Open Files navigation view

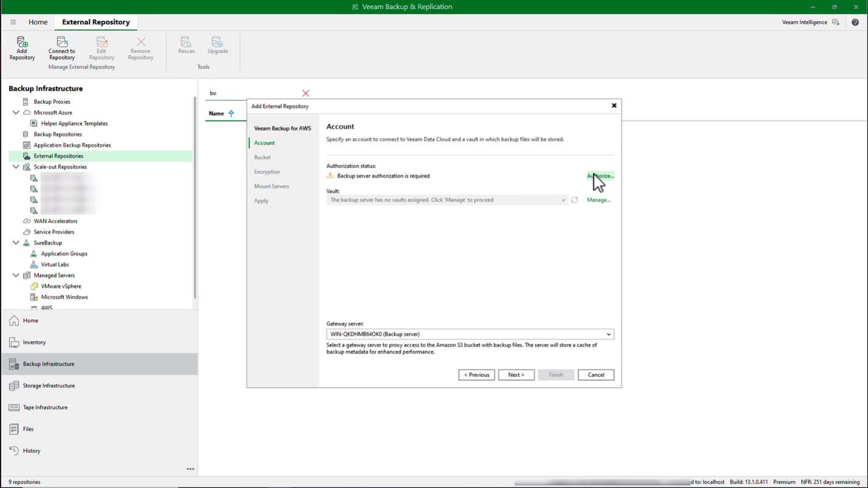click(99, 429)
